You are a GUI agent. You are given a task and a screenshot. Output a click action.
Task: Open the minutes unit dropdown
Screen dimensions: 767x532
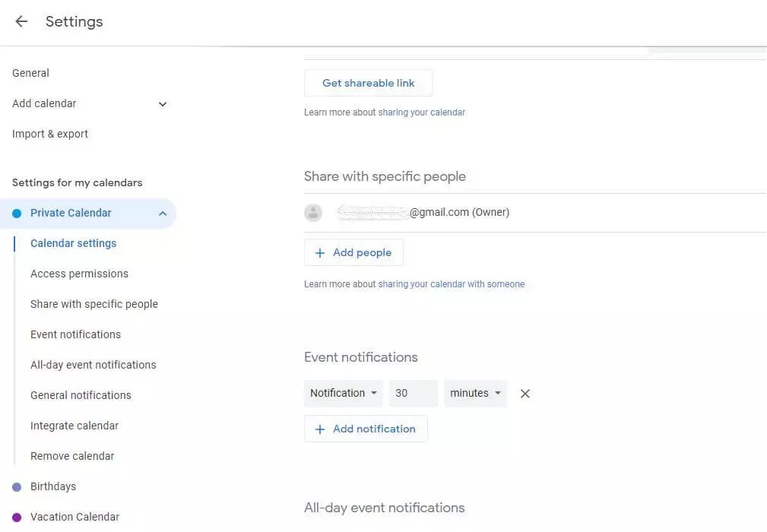tap(475, 393)
